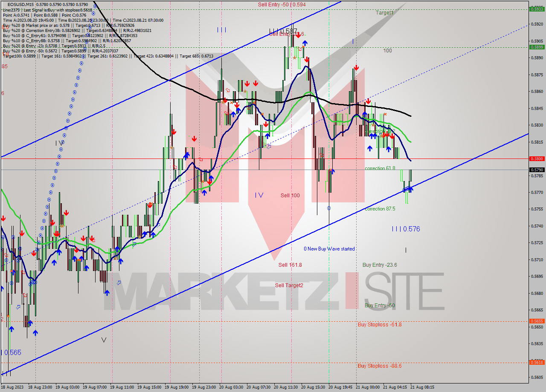This screenshot has width=546, height=392.
Task: Click the 0.5680 price axis value
Action: point(537,293)
